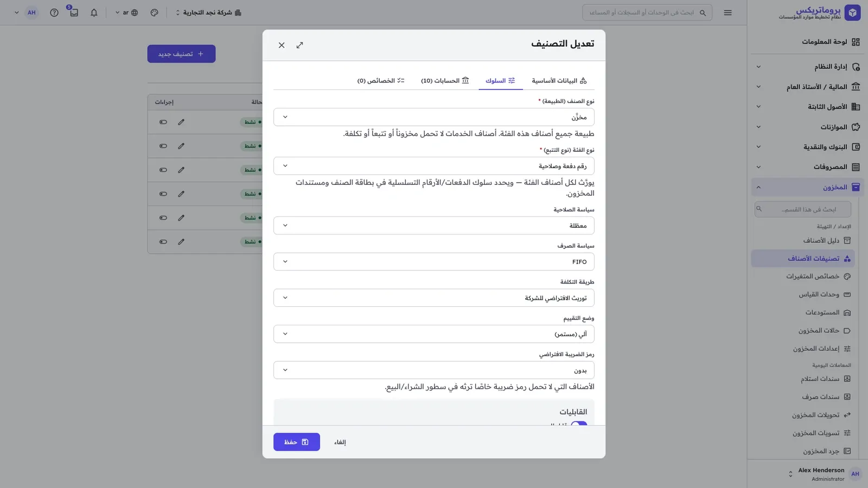The width and height of the screenshot is (868, 488).
Task: Click the edit pencil in the first table row
Action: [x=181, y=122]
